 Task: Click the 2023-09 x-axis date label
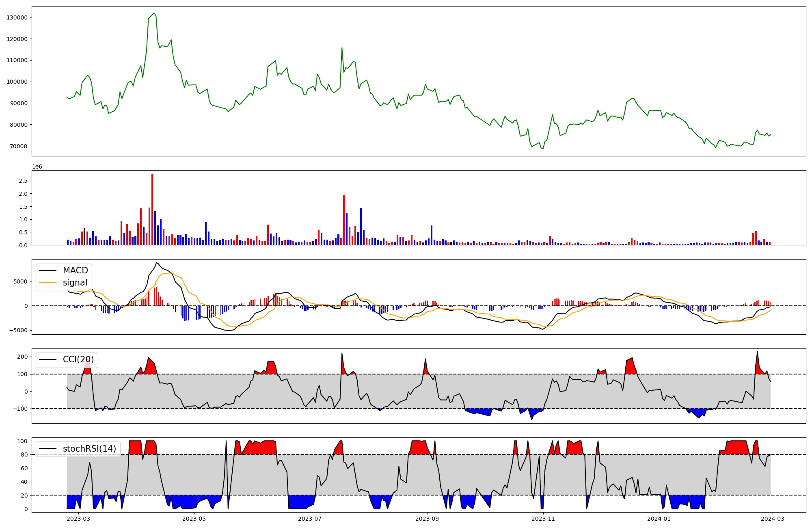[x=427, y=519]
